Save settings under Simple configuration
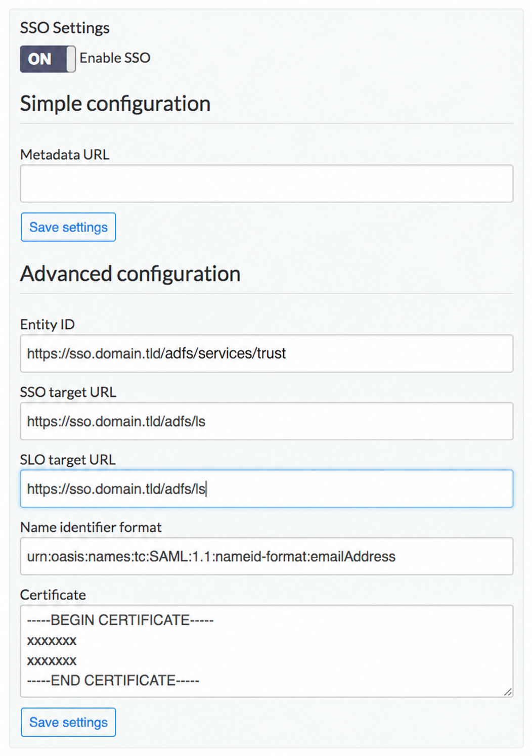This screenshot has height=756, width=532. [x=68, y=227]
